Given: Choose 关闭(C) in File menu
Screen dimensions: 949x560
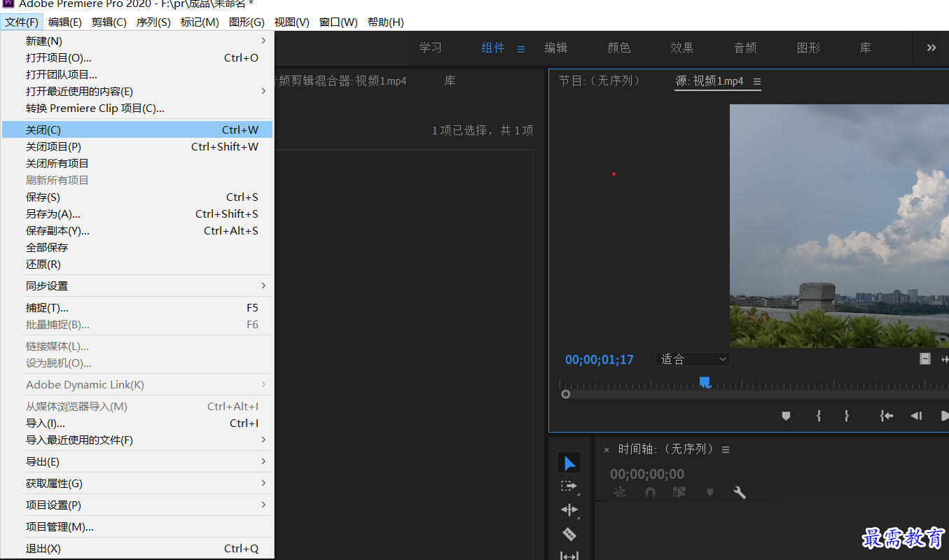Looking at the screenshot, I should pyautogui.click(x=137, y=129).
